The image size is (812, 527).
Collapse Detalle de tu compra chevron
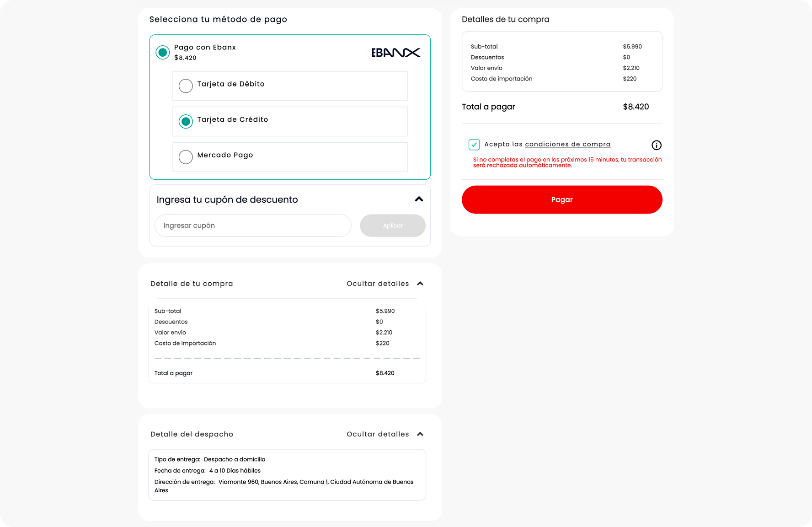click(420, 284)
